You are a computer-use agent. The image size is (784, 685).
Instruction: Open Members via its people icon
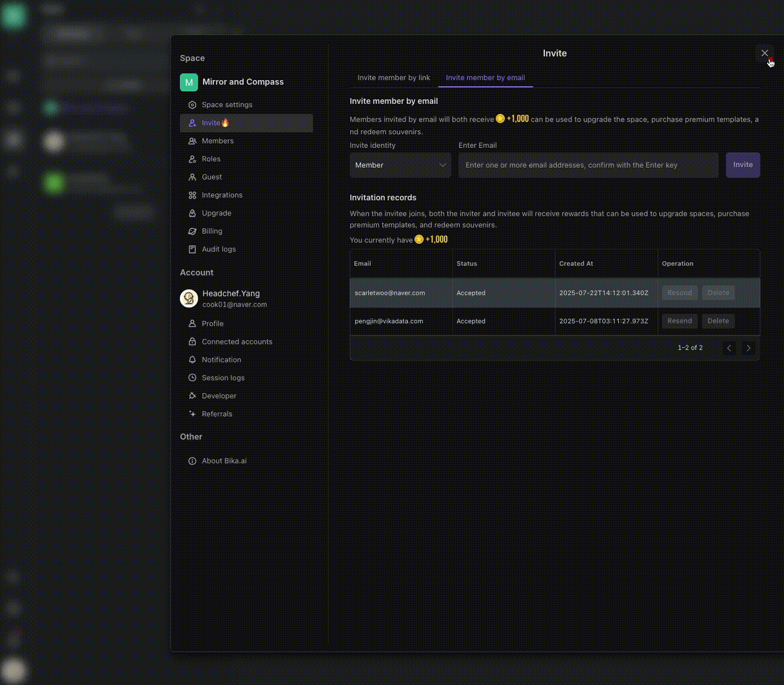(192, 141)
